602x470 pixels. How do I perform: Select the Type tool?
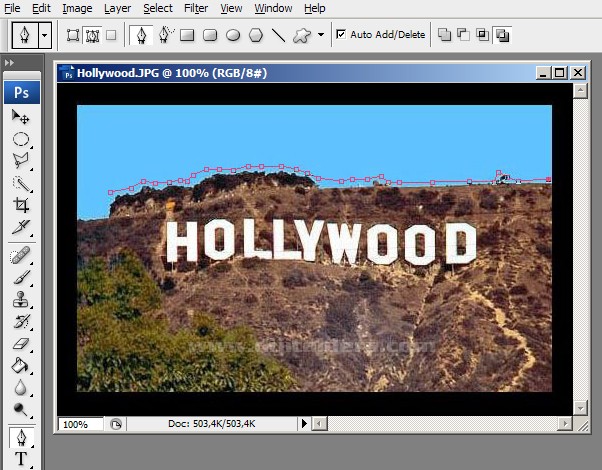[x=21, y=459]
